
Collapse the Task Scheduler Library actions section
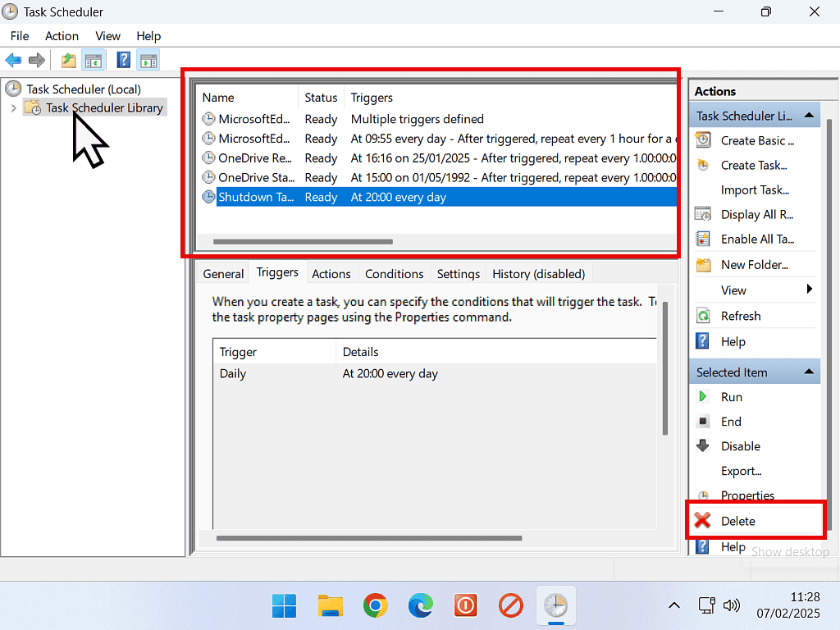809,116
